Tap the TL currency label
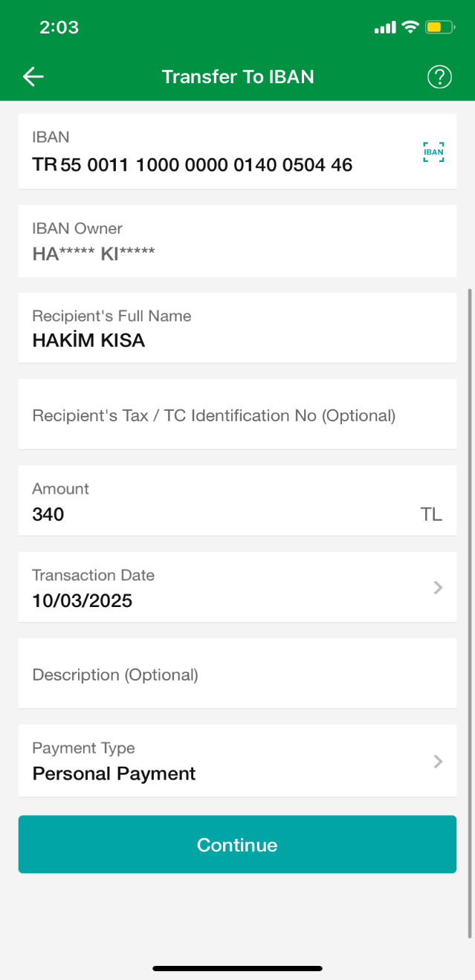The image size is (475, 980). pyautogui.click(x=431, y=514)
